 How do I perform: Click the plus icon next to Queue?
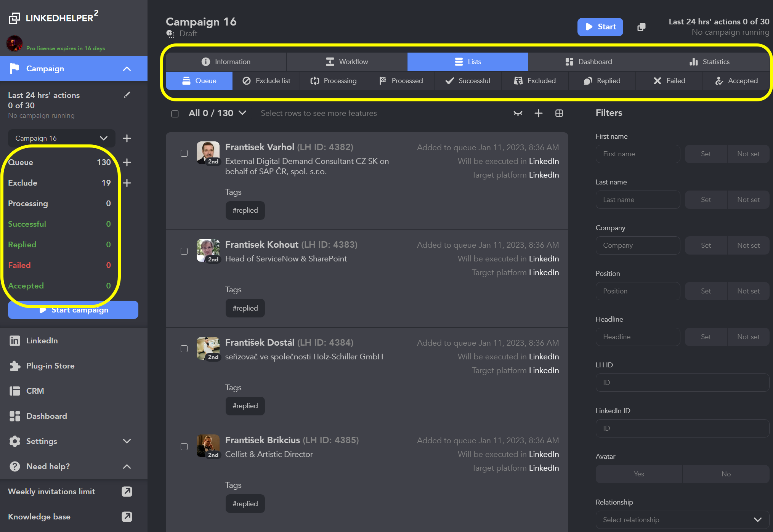coord(127,162)
